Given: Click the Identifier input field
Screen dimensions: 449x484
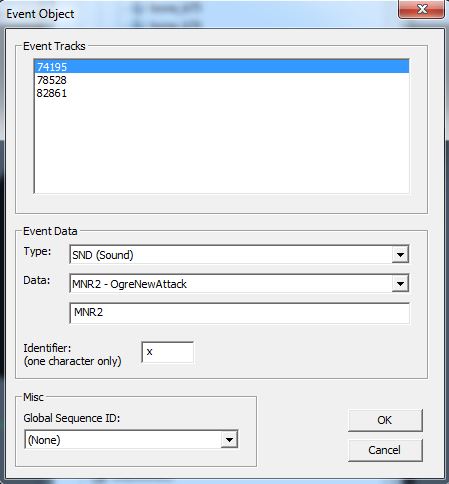Looking at the screenshot, I should (167, 352).
